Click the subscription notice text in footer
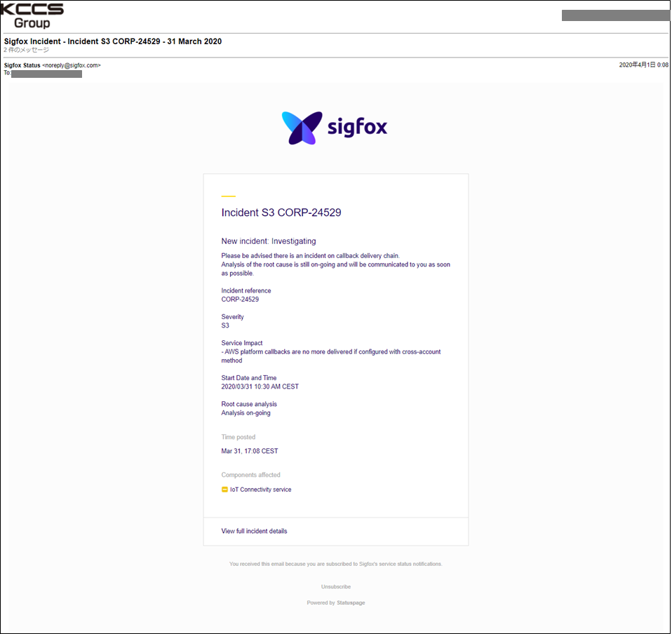Viewport: 672px width, 634px height. pos(335,564)
